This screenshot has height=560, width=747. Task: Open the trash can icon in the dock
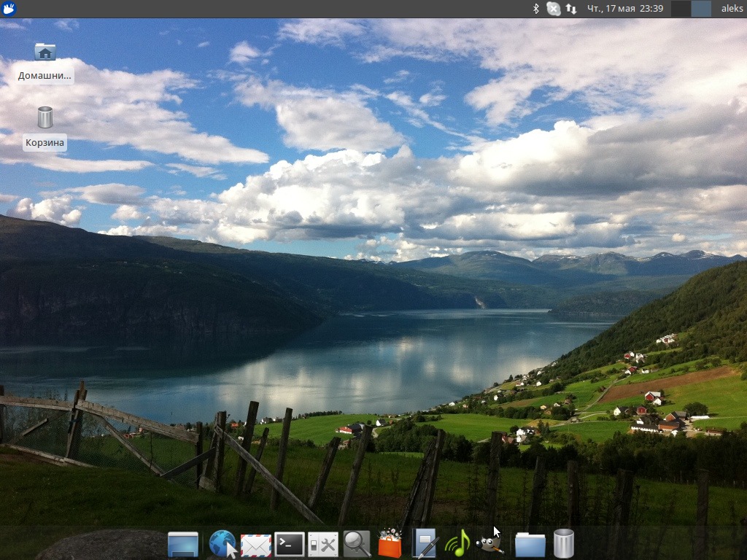(564, 544)
